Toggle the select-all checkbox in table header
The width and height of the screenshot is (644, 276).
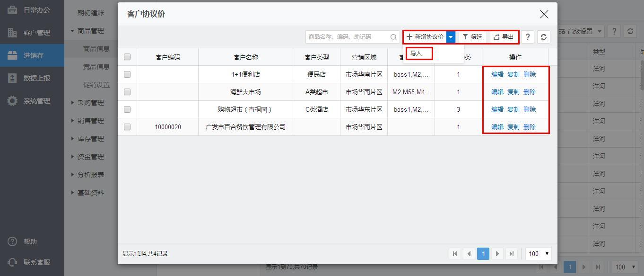(x=127, y=57)
